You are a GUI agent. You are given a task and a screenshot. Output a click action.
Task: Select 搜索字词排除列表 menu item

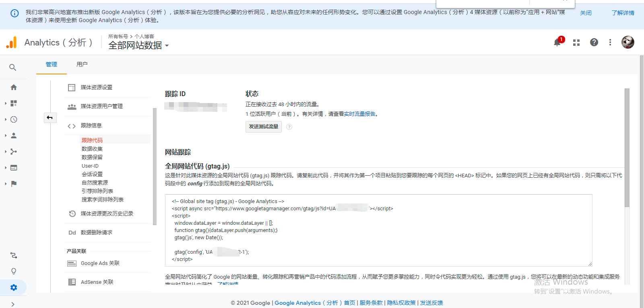(x=103, y=199)
